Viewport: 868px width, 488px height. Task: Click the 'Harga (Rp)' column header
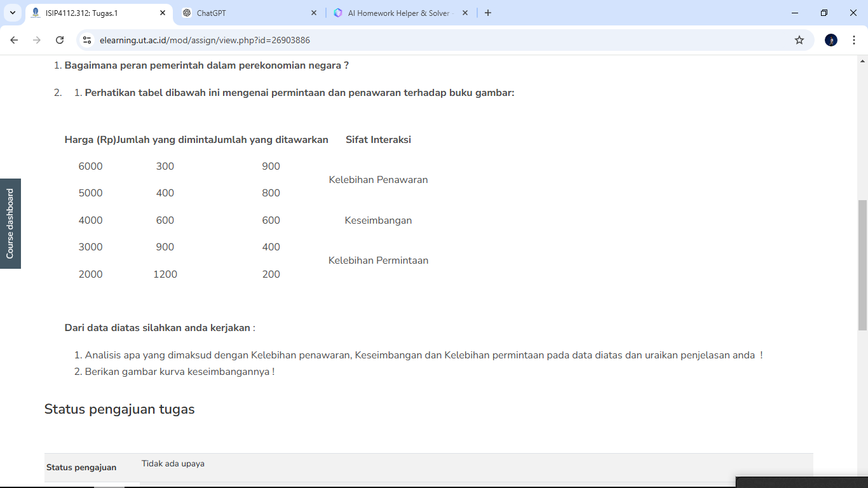[x=90, y=140]
